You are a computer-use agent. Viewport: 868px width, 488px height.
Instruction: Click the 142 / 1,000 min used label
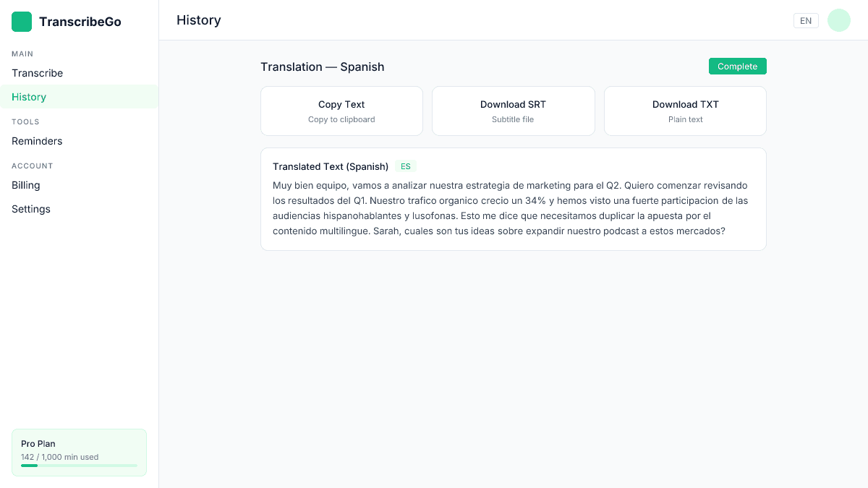pos(59,457)
